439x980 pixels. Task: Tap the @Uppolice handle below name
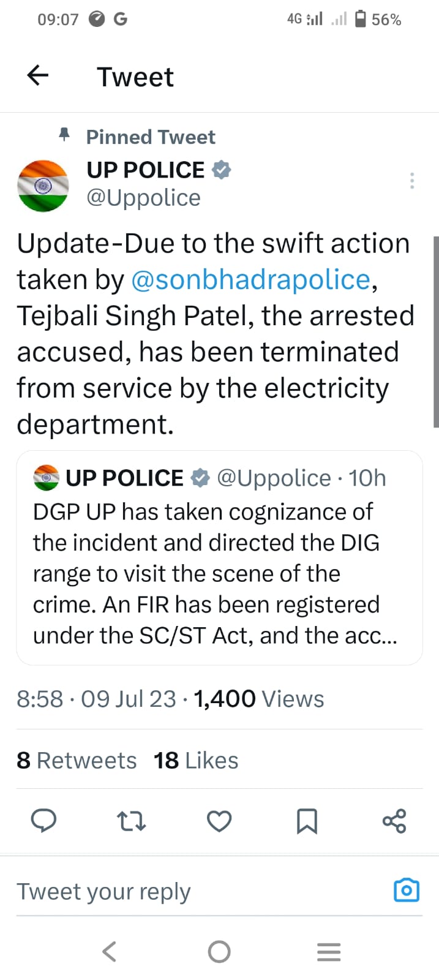pyautogui.click(x=143, y=198)
